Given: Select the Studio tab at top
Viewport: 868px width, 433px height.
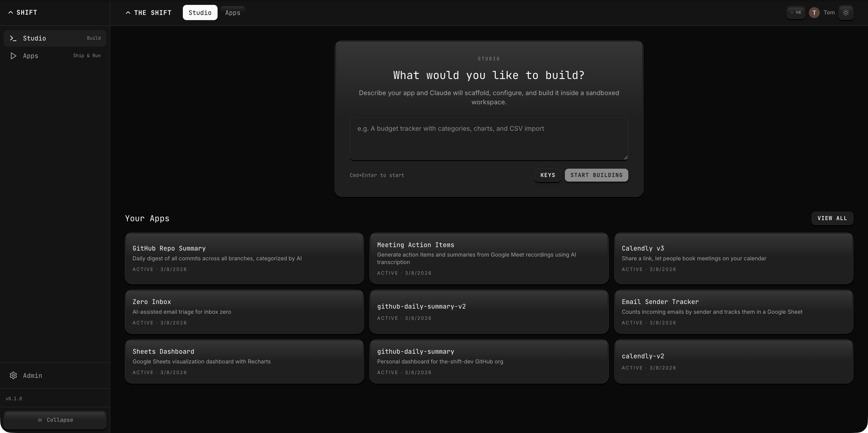Looking at the screenshot, I should pos(200,12).
